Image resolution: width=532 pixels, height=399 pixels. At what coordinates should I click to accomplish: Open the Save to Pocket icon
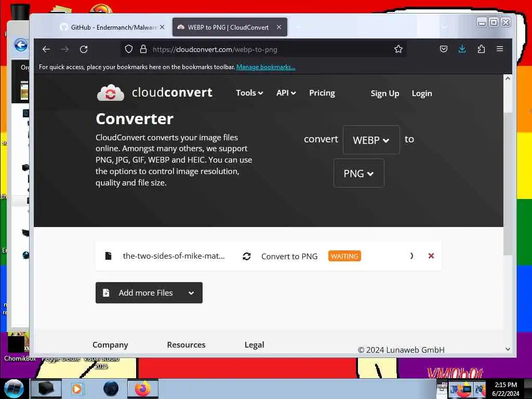click(x=444, y=49)
